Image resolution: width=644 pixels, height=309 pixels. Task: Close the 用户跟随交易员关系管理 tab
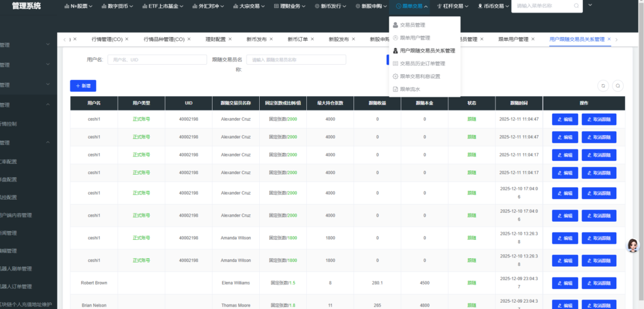[x=609, y=39]
